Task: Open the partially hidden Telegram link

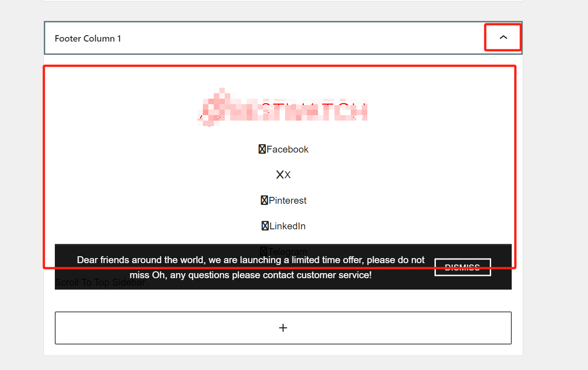Action: 287,251
